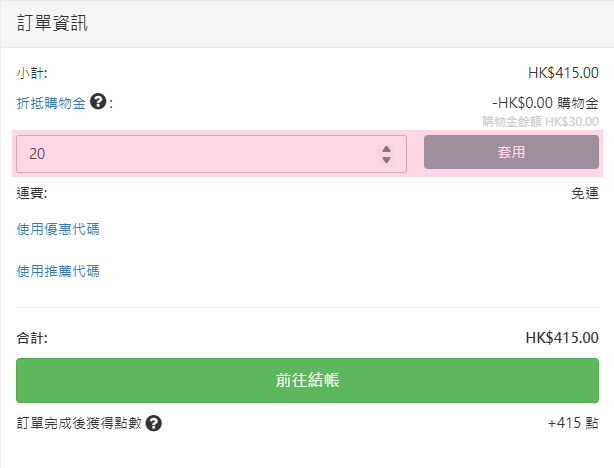This screenshot has width=614, height=468.
Task: Decrease the shopping credit amount with down arrow
Action: click(387, 159)
